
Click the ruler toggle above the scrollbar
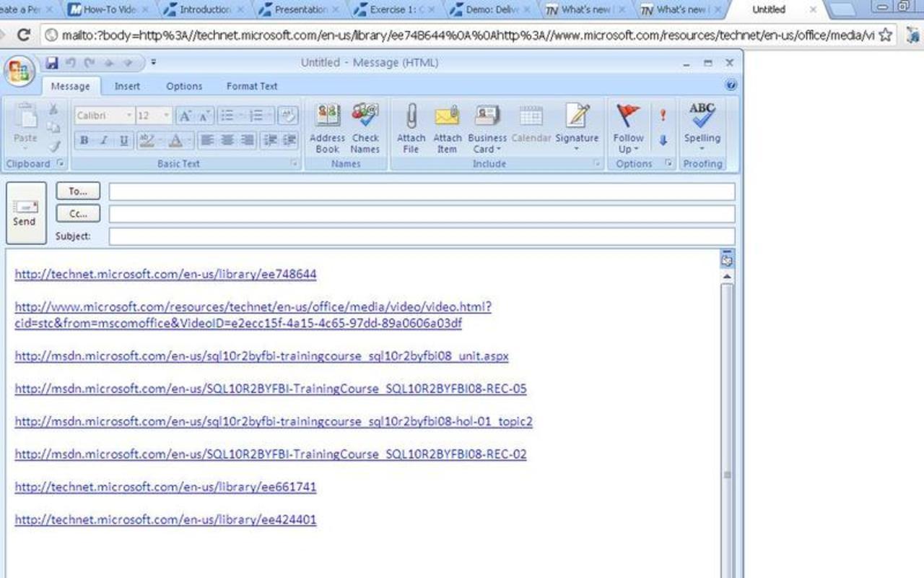pyautogui.click(x=727, y=259)
